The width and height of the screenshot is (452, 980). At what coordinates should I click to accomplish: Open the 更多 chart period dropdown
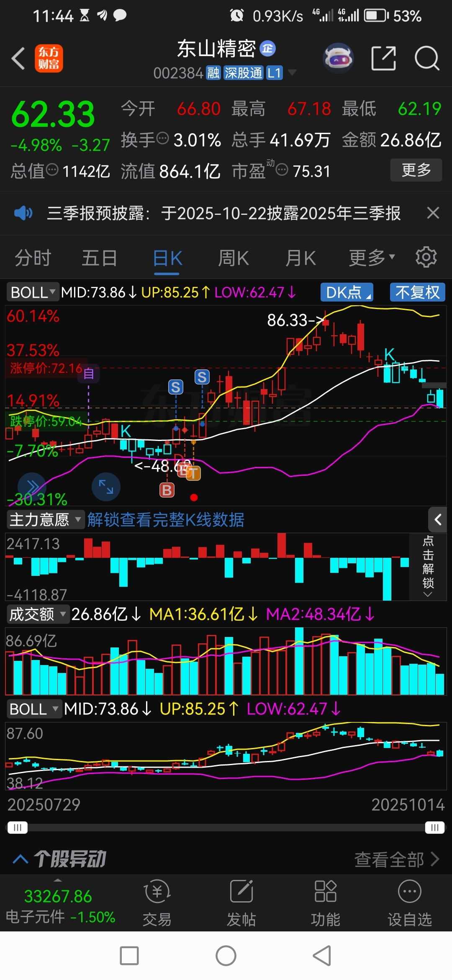[x=372, y=258]
